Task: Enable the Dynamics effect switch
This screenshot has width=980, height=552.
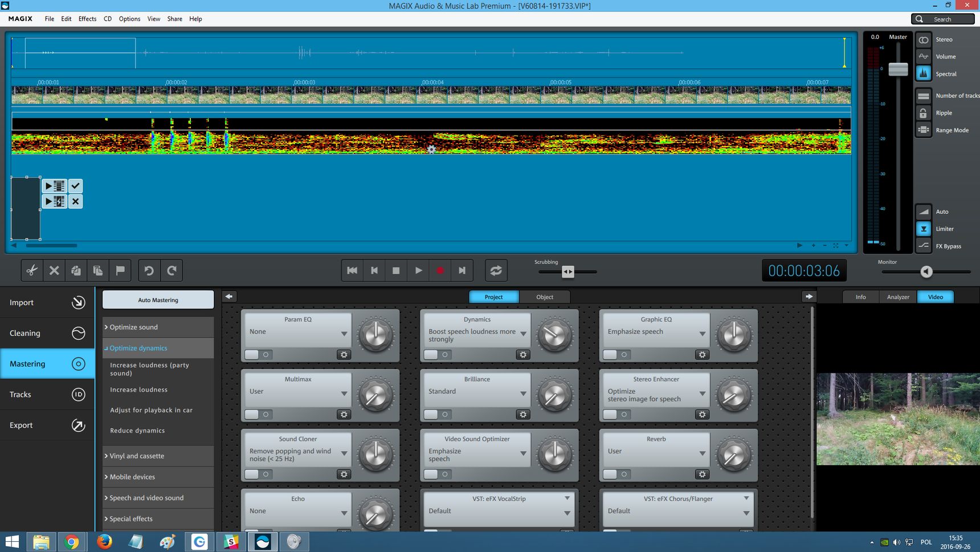Action: (437, 355)
